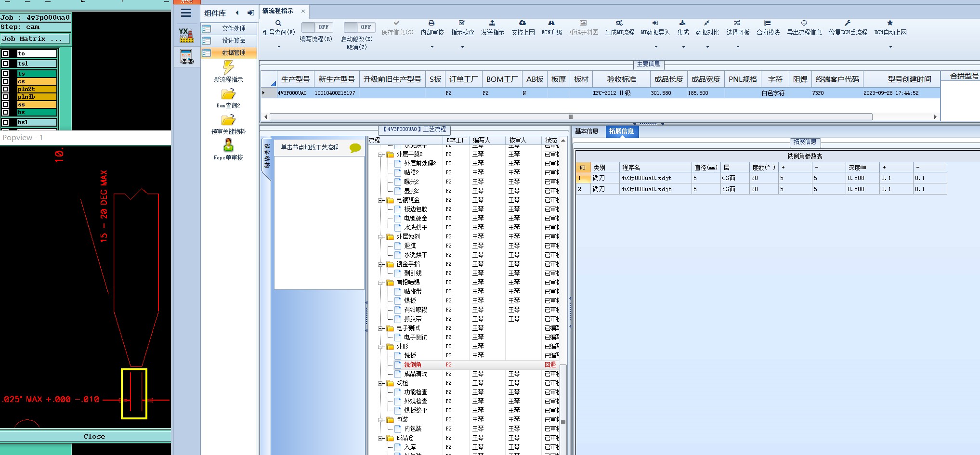Select the green bs layer swatch

pyautogui.click(x=37, y=112)
